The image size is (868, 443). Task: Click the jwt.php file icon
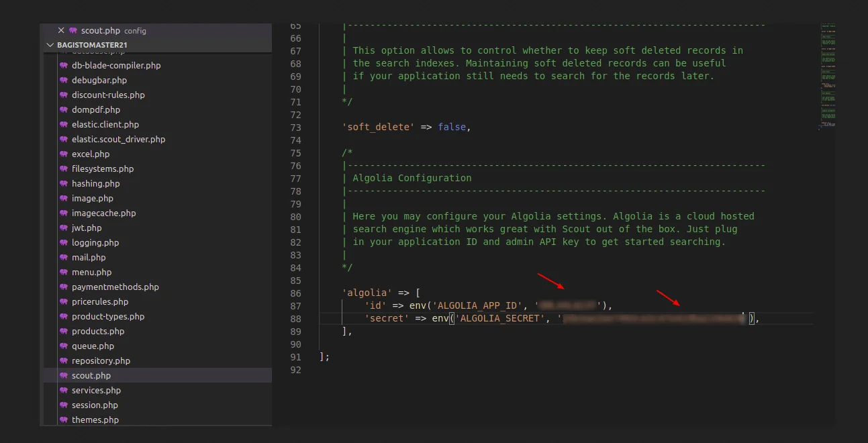point(64,228)
